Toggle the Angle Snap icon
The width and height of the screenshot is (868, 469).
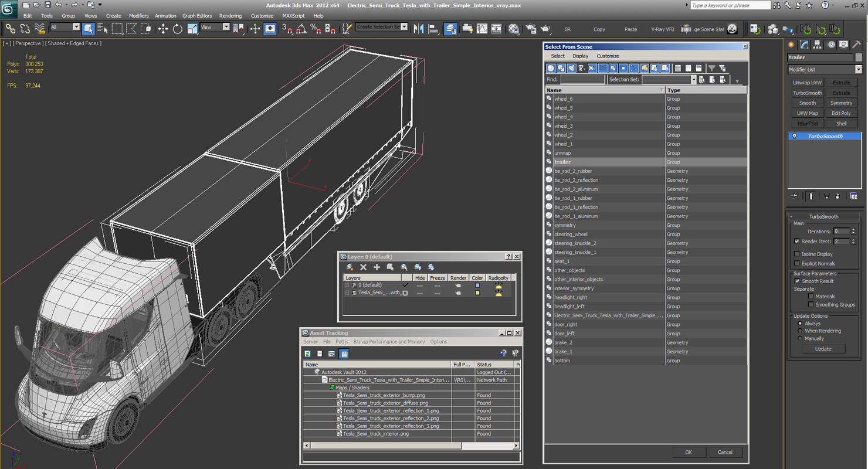(301, 29)
